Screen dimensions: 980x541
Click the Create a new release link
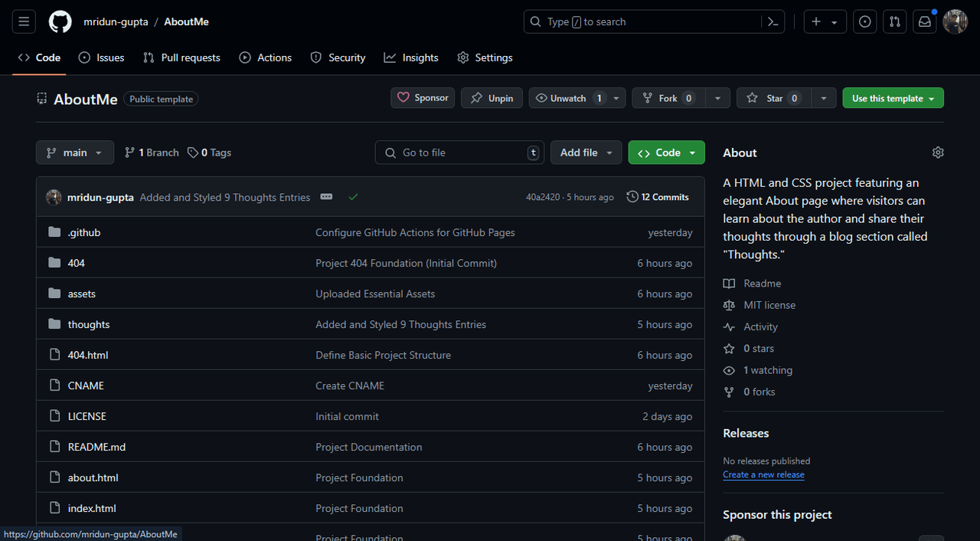(x=763, y=474)
